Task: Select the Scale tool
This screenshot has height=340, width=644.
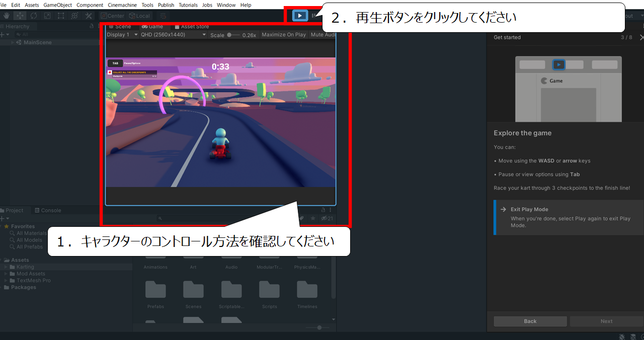Action: (47, 16)
